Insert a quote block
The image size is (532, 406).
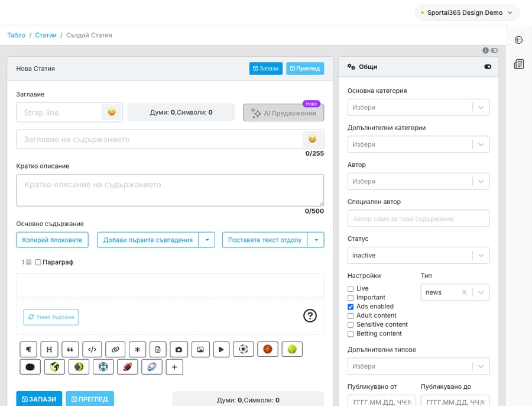tap(70, 349)
